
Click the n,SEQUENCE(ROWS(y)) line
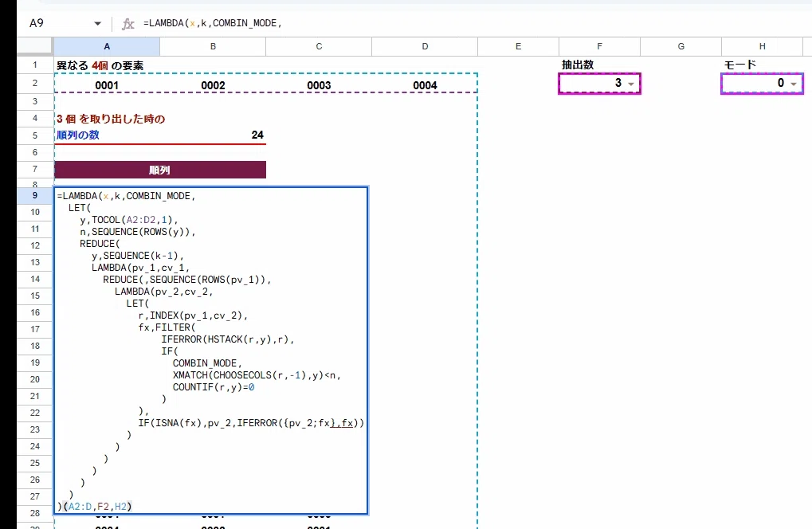pos(138,231)
